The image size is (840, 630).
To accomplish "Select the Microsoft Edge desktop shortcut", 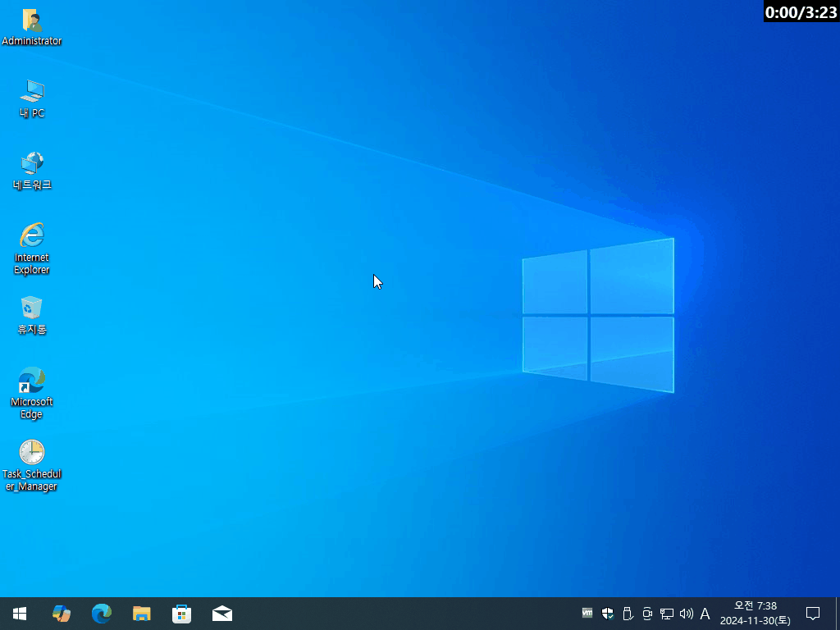I will click(32, 393).
